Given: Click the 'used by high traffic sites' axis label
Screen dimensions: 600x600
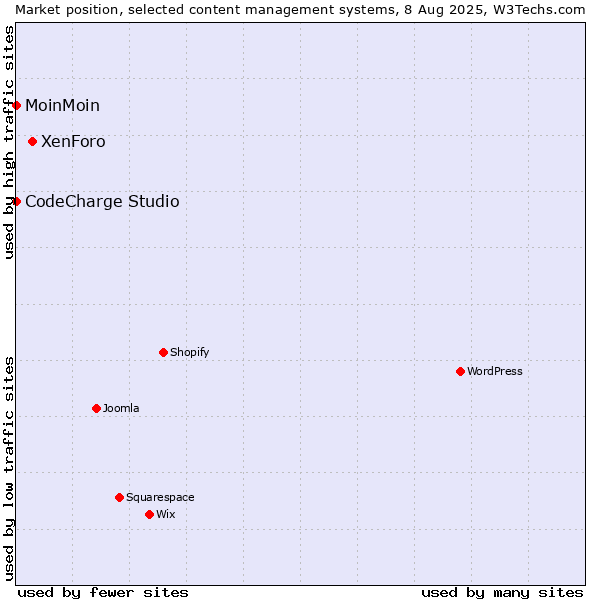Looking at the screenshot, I should coord(8,142).
